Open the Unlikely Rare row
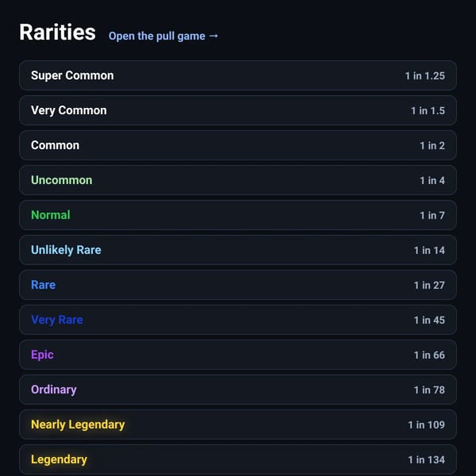Screen dimensions: 476x476 tap(238, 250)
